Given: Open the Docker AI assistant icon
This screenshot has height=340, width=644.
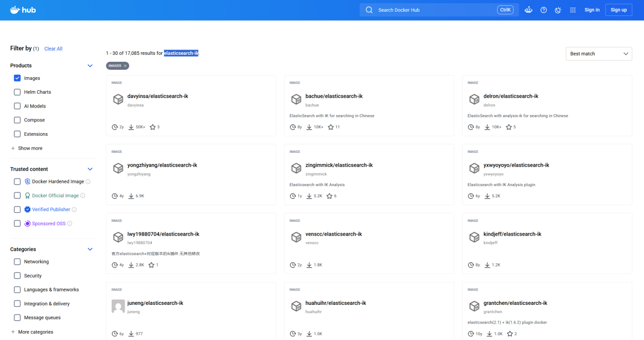Looking at the screenshot, I should coord(529,10).
